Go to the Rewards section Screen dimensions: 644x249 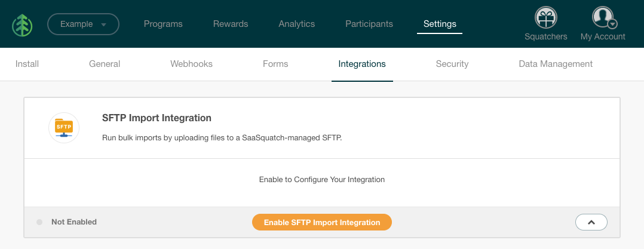pos(231,24)
